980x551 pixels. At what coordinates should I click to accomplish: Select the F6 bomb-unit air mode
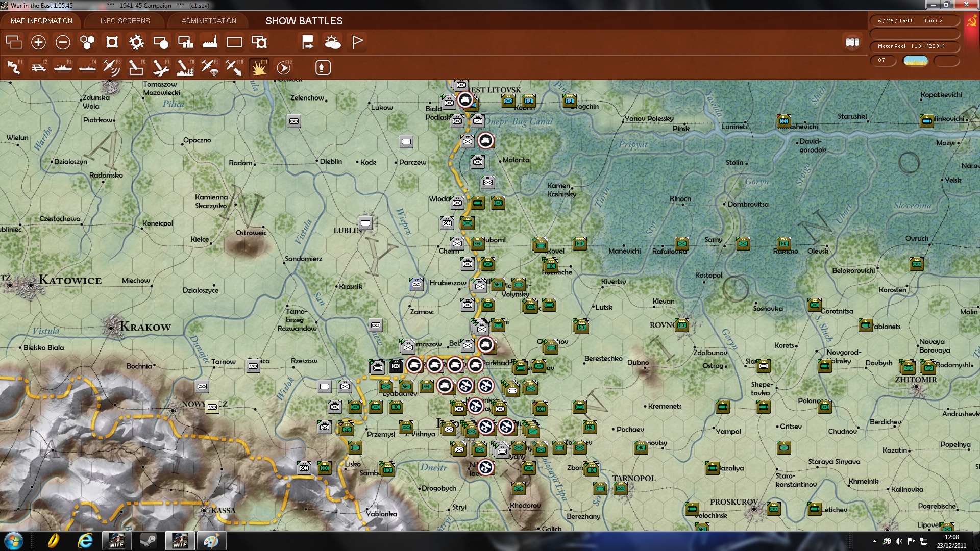coord(136,67)
